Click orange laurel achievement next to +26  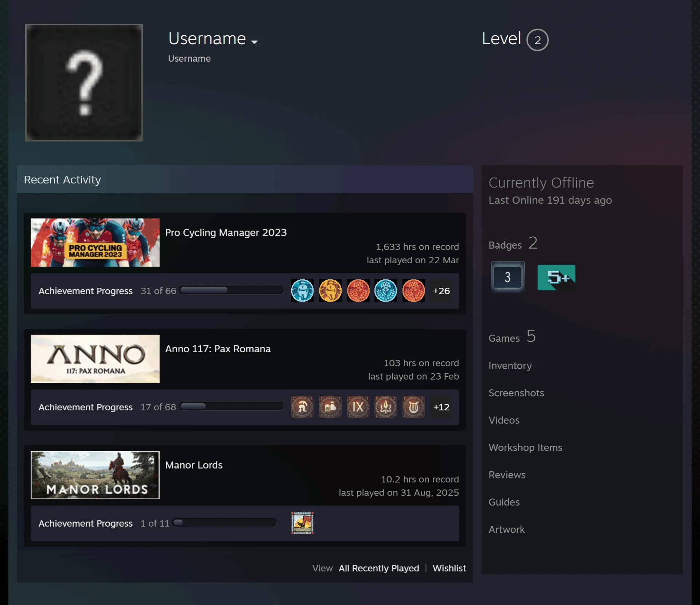tap(413, 291)
